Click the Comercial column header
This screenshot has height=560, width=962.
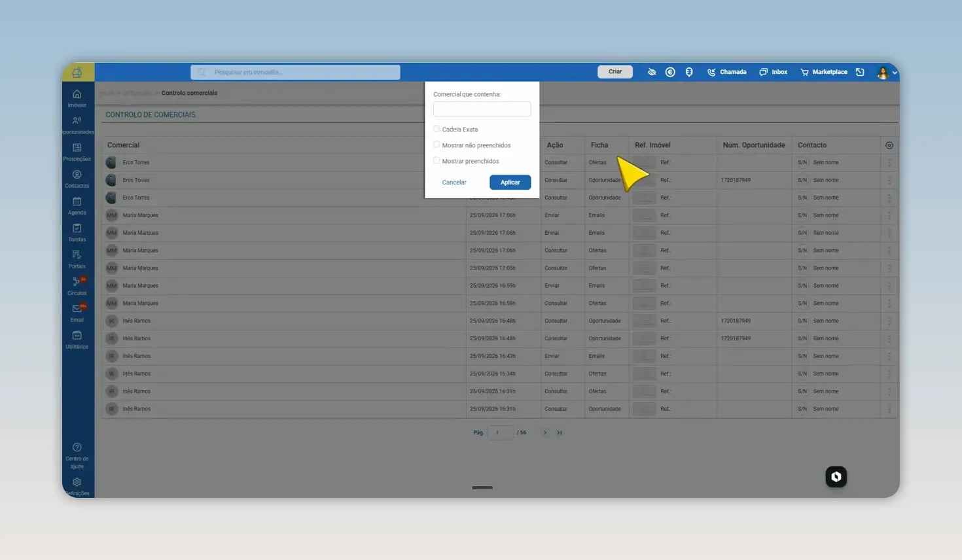123,145
